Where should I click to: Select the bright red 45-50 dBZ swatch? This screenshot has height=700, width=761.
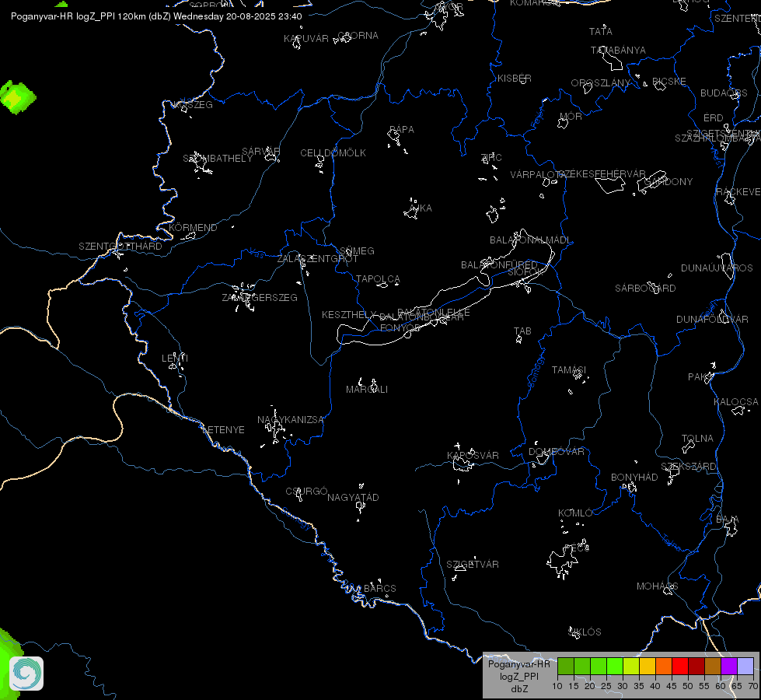pos(680,667)
